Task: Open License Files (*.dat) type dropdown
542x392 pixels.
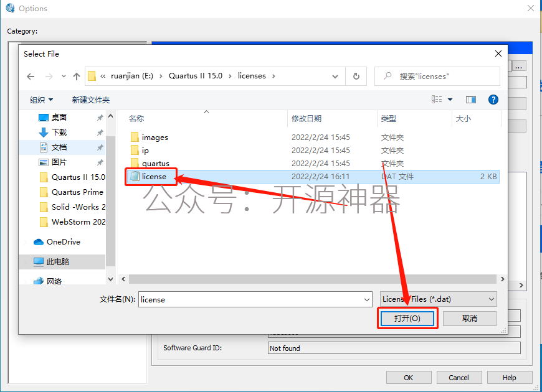Action: coord(439,299)
